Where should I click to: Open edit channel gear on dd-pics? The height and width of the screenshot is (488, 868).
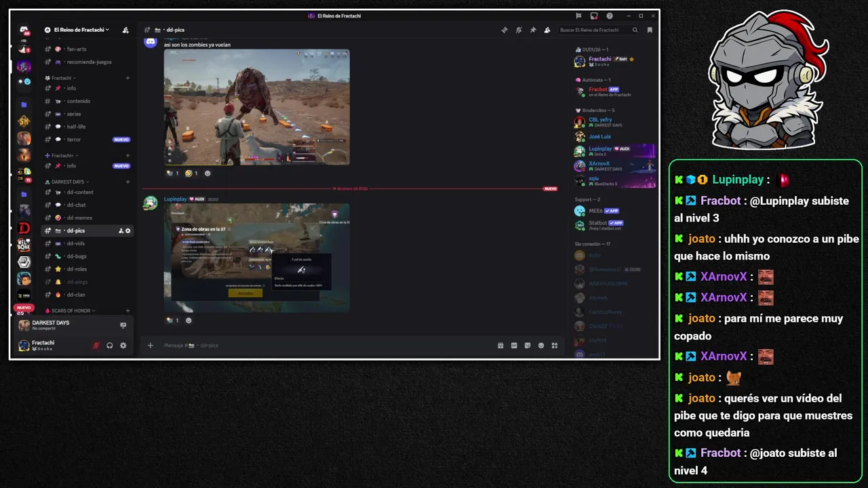(x=127, y=230)
